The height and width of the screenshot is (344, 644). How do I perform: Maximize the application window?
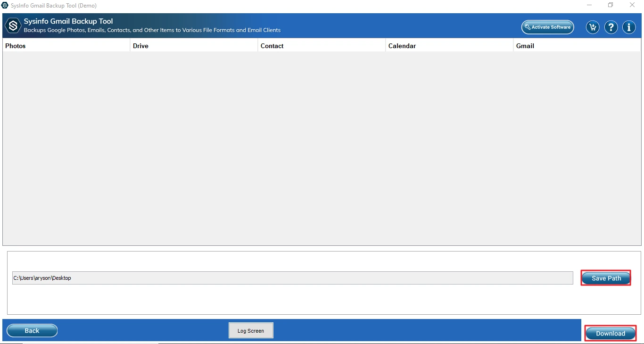(x=610, y=5)
